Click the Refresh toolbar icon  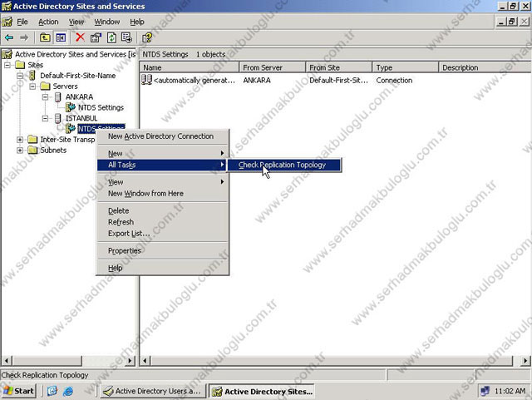coord(111,37)
